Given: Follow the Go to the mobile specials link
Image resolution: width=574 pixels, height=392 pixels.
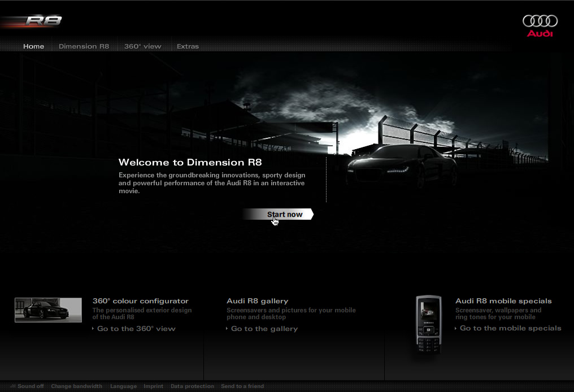Looking at the screenshot, I should [x=510, y=328].
